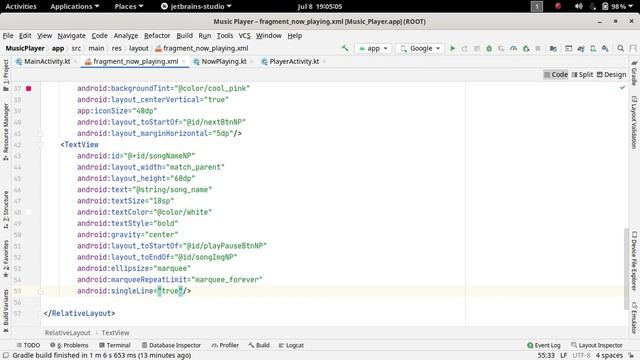This screenshot has height=360, width=640.
Task: Open the File menu
Action: coord(8,36)
